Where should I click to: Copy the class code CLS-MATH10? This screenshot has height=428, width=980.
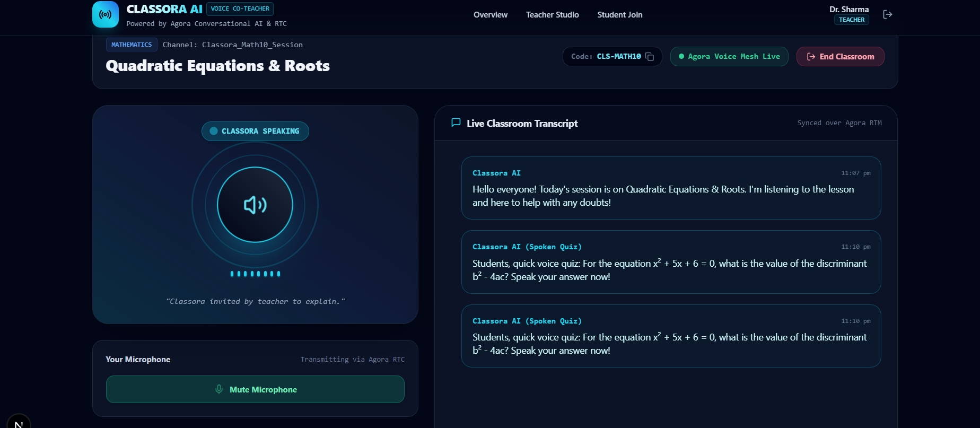(650, 57)
